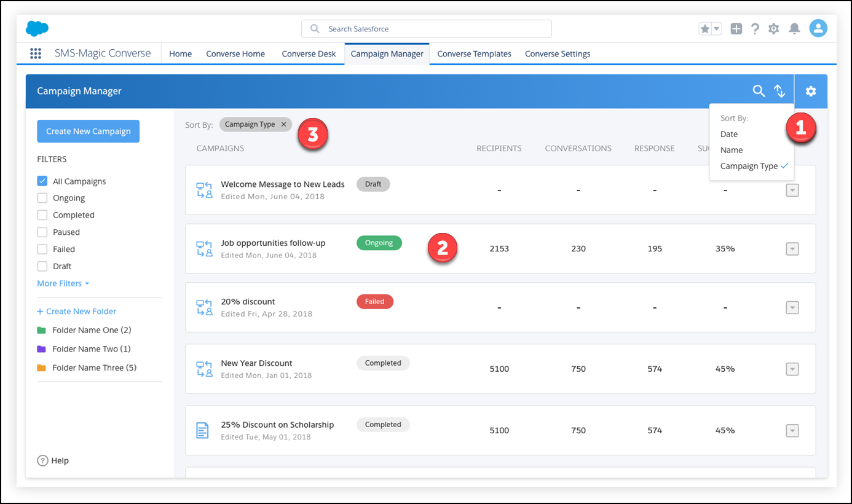Open actions dropdown for New Year Discount row
Image resolution: width=852 pixels, height=504 pixels.
click(x=792, y=369)
